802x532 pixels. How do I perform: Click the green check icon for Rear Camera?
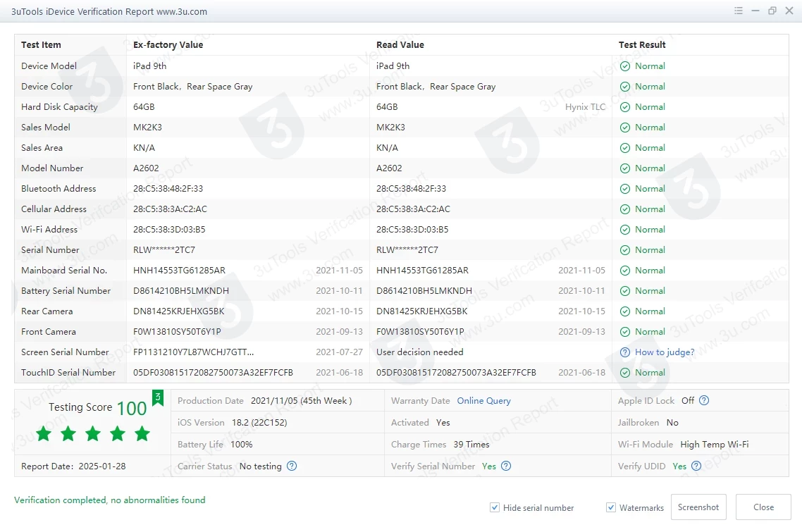coord(625,311)
